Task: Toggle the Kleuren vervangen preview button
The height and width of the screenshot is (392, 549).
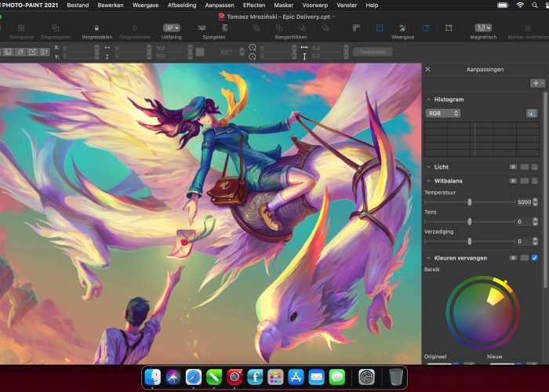Action: click(x=524, y=258)
